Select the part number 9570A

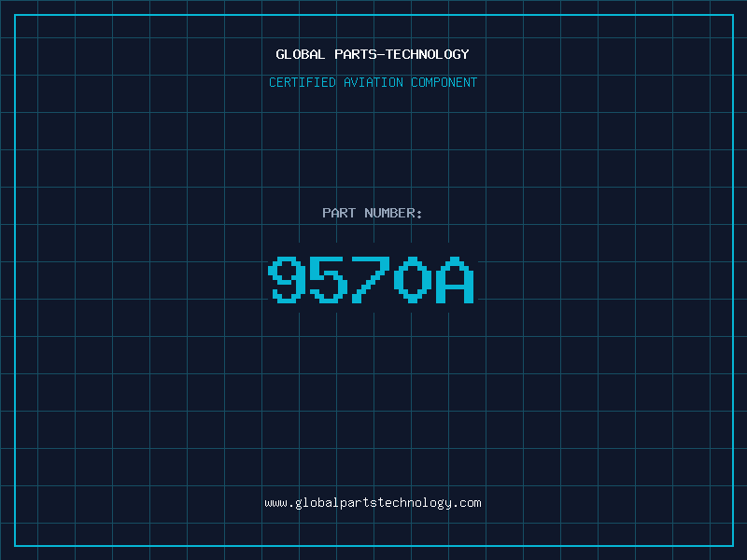pos(371,279)
